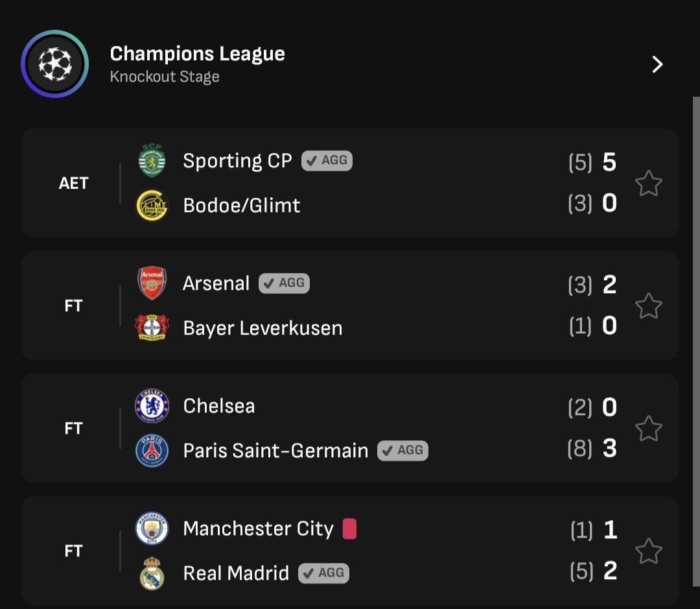Viewport: 700px width, 609px height.
Task: Click the vertical scrollbar on the right
Action: (x=696, y=324)
